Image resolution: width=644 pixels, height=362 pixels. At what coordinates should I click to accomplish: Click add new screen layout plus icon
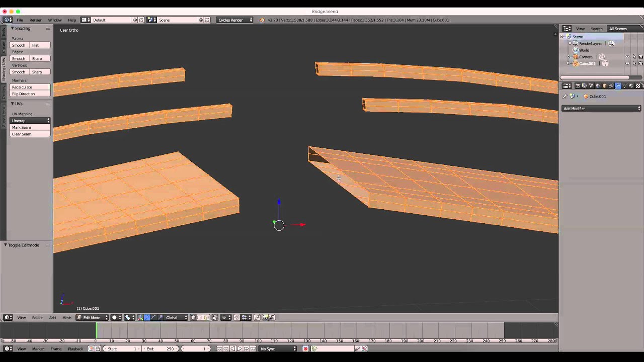point(135,20)
